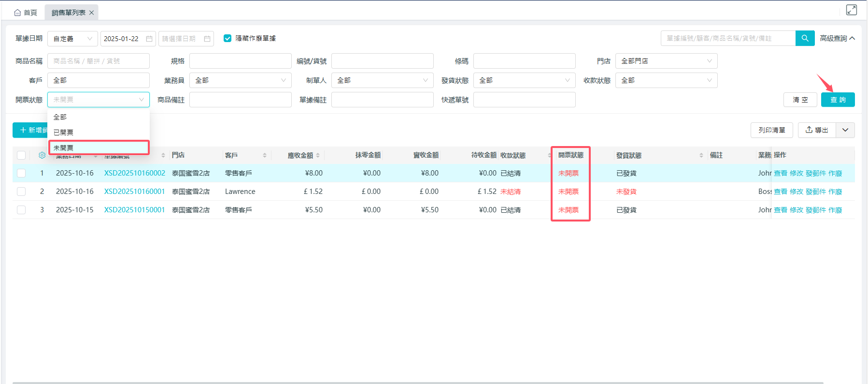Open the 收款狀態 dropdown

pos(666,80)
